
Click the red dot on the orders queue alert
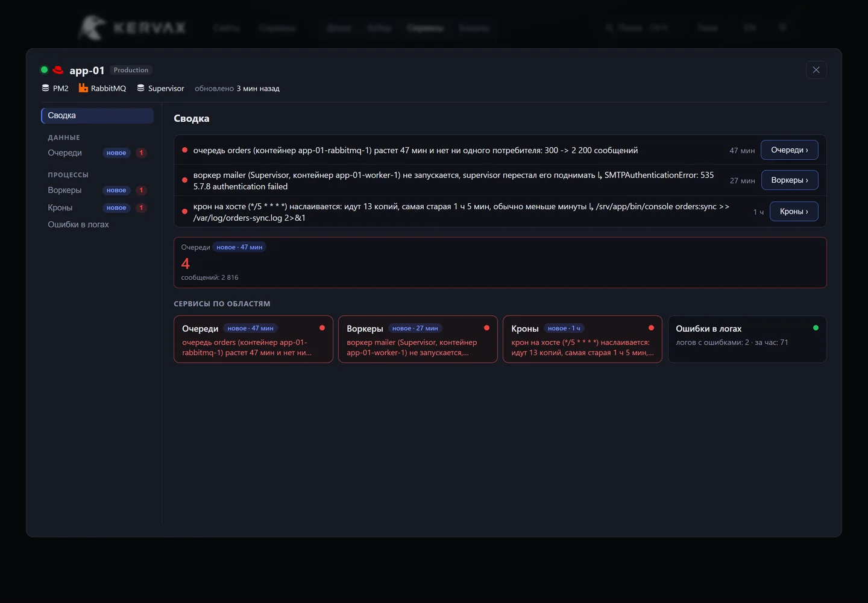click(184, 150)
